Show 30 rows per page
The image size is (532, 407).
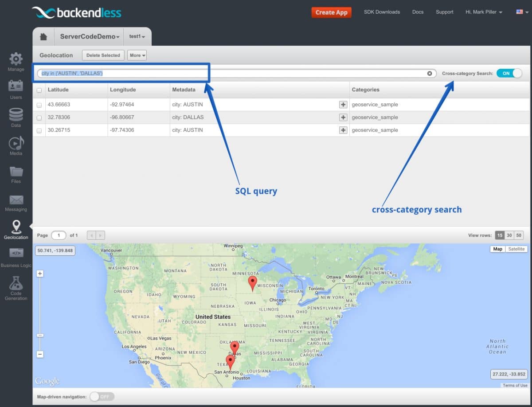509,235
